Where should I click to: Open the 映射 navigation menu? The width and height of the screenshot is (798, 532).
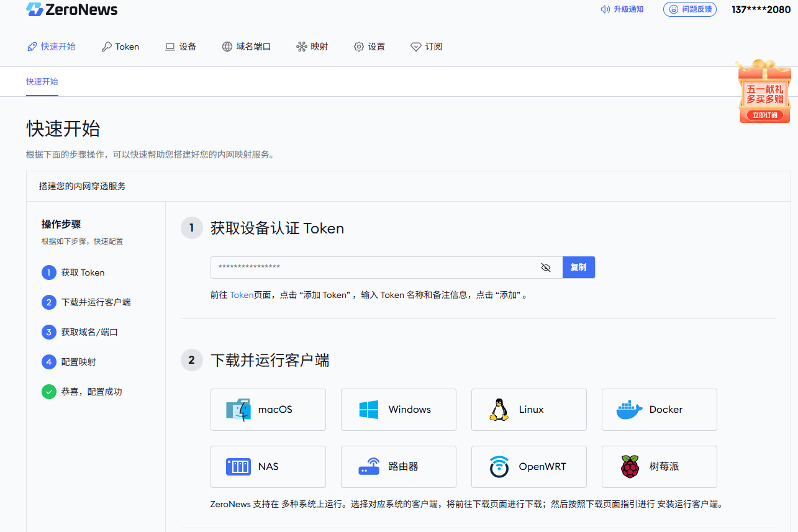click(x=312, y=47)
